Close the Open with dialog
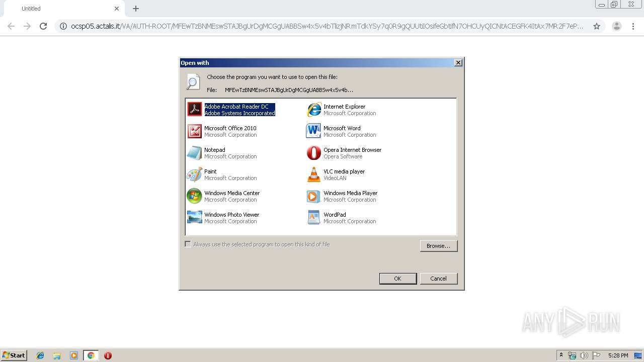 (458, 63)
